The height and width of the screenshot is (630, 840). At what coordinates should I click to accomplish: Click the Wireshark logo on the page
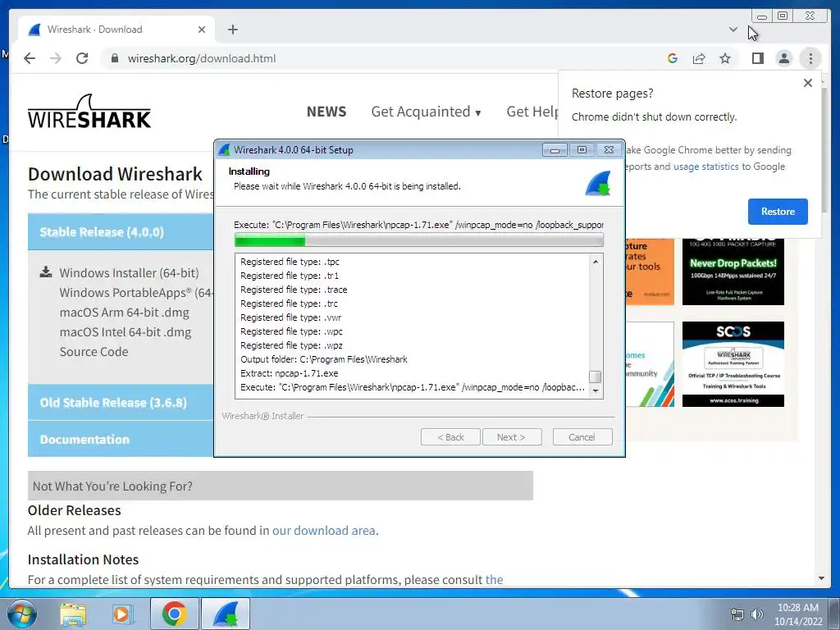[89, 112]
